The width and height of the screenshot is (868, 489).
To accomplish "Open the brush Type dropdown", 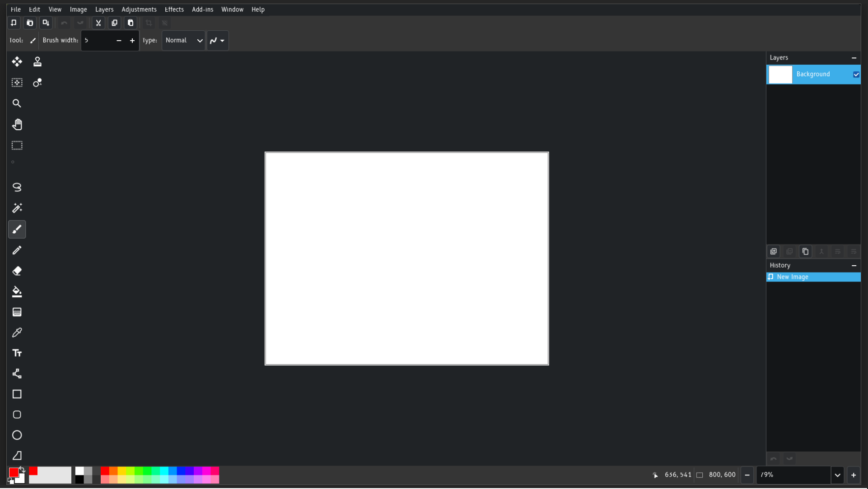I will click(x=183, y=41).
